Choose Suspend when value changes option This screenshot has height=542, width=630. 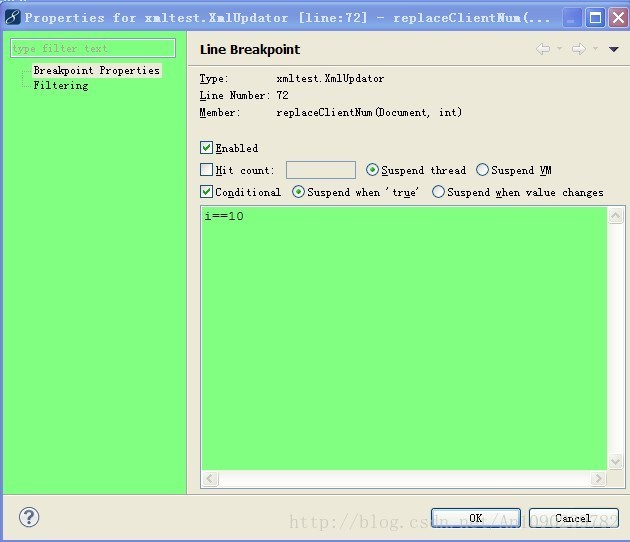pyautogui.click(x=438, y=192)
